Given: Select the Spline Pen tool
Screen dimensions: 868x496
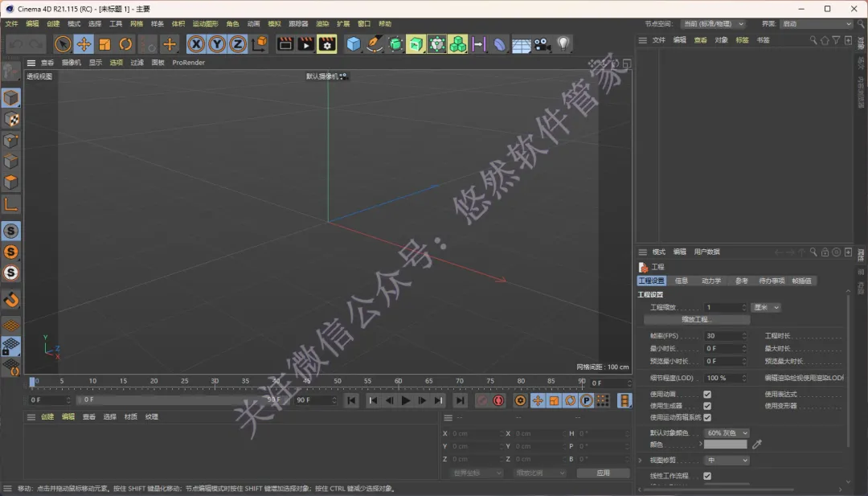Looking at the screenshot, I should pyautogui.click(x=375, y=44).
